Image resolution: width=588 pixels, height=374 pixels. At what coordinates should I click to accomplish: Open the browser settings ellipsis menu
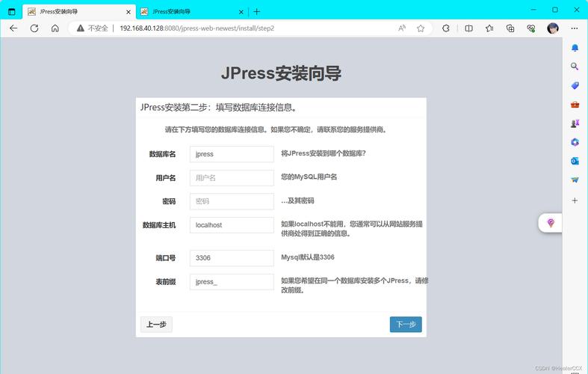point(575,28)
